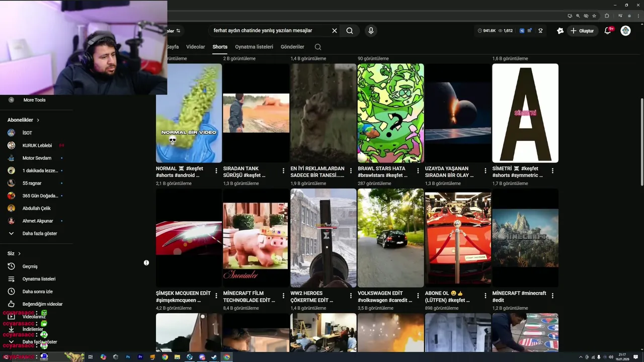Open the Chrome extensions puzzle icon
The image size is (644, 362).
click(x=607, y=16)
